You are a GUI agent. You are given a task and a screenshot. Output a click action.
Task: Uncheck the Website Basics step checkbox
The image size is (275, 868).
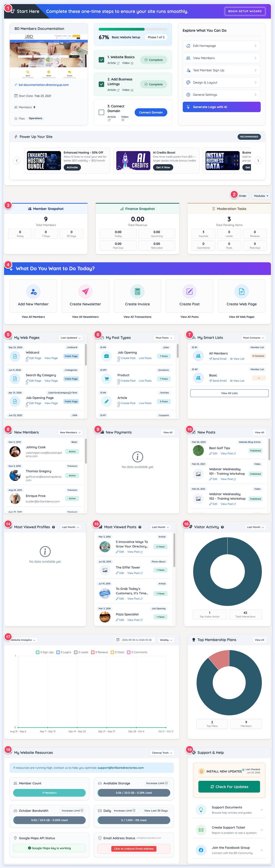[x=101, y=60]
